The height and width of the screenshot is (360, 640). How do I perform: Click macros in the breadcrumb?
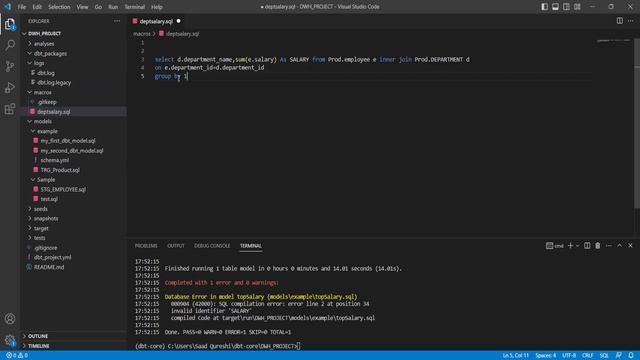[x=142, y=34]
